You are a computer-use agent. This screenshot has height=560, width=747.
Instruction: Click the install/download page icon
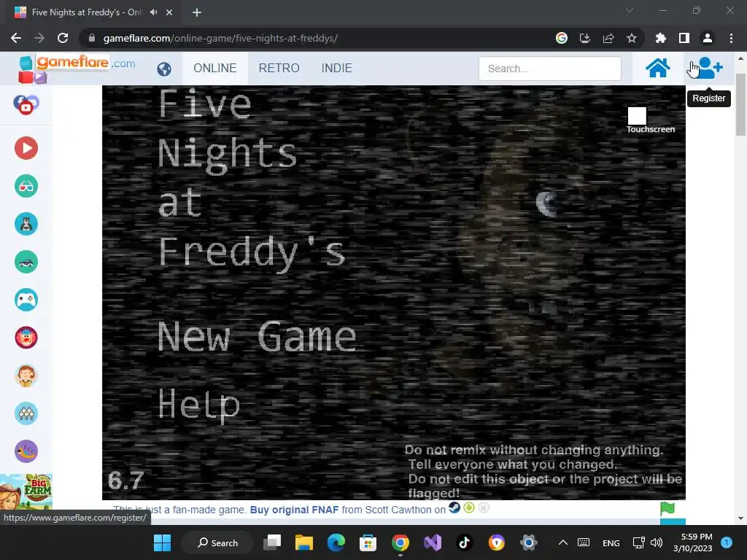click(x=585, y=38)
